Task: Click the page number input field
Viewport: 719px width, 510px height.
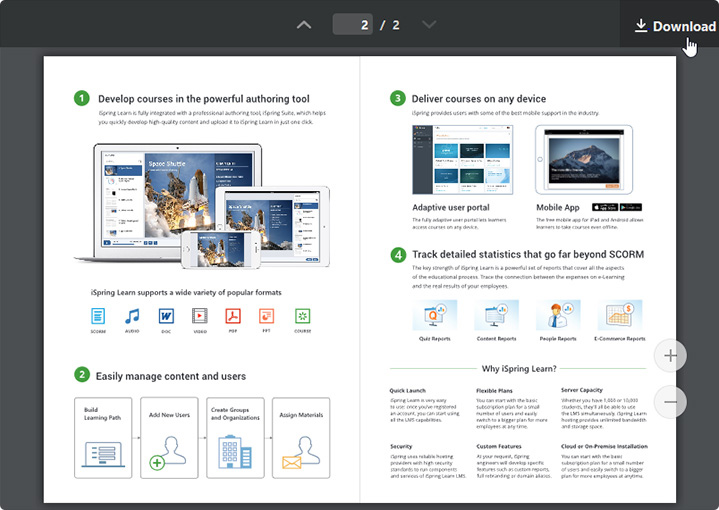Action: (x=352, y=24)
